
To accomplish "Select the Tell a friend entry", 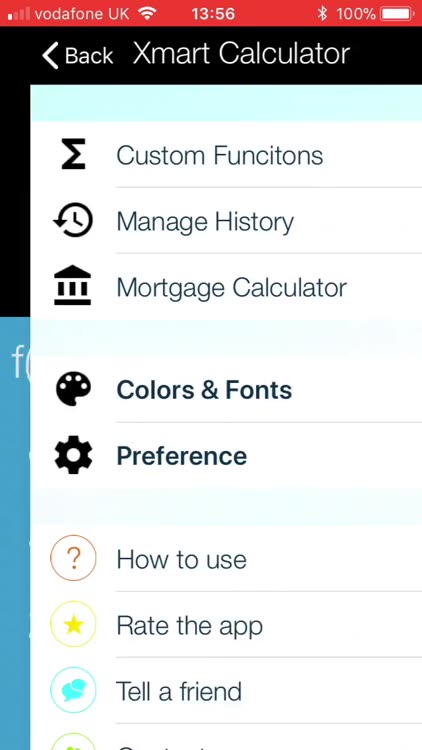I will [226, 691].
